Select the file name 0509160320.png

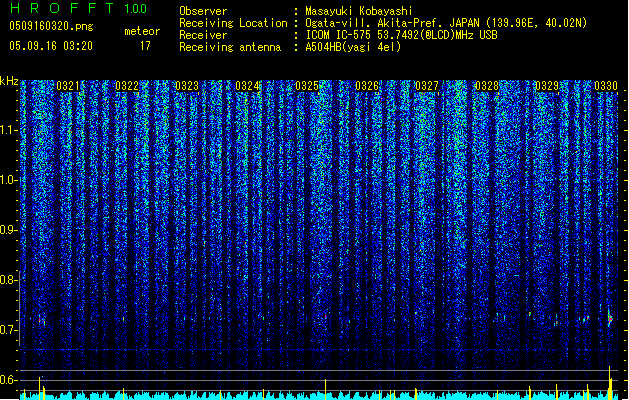tap(51, 26)
